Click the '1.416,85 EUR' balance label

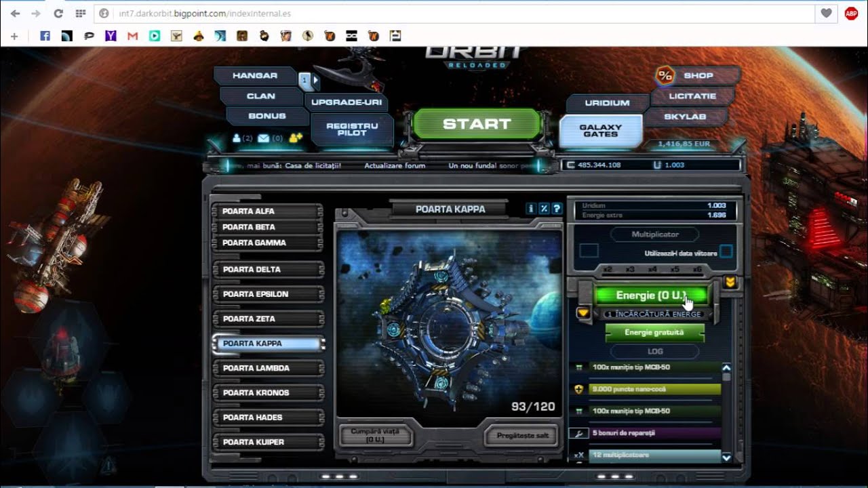click(x=685, y=144)
